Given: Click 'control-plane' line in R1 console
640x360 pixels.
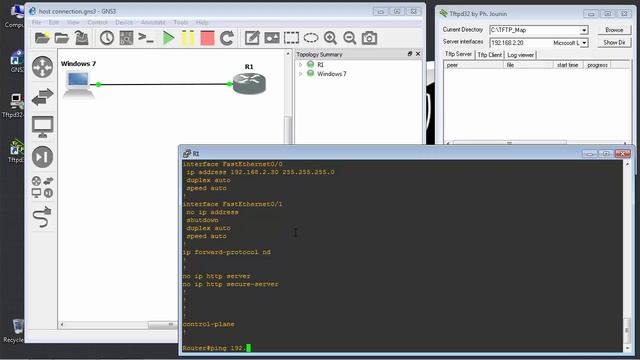Looking at the screenshot, I should coord(209,324).
